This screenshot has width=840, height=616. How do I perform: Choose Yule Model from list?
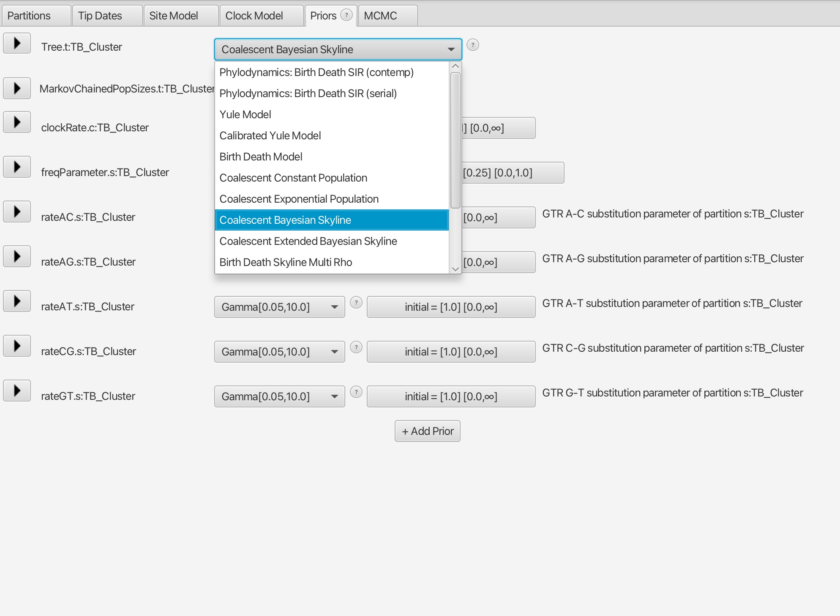point(245,114)
